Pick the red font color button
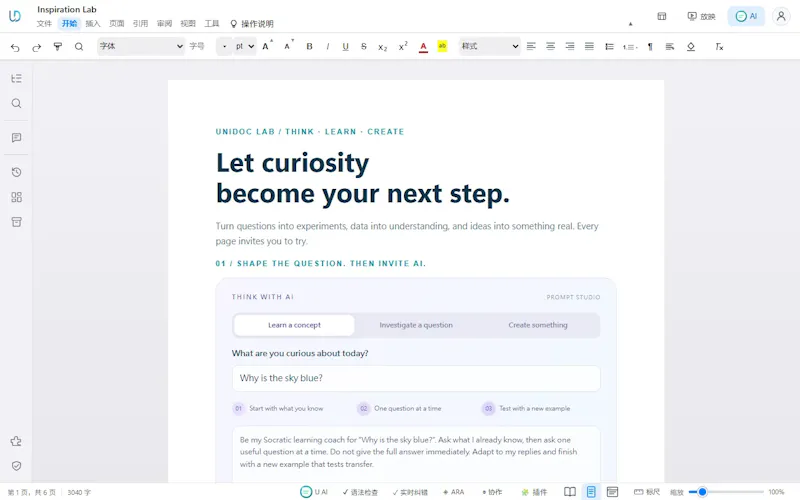The height and width of the screenshot is (500, 800). (423, 47)
